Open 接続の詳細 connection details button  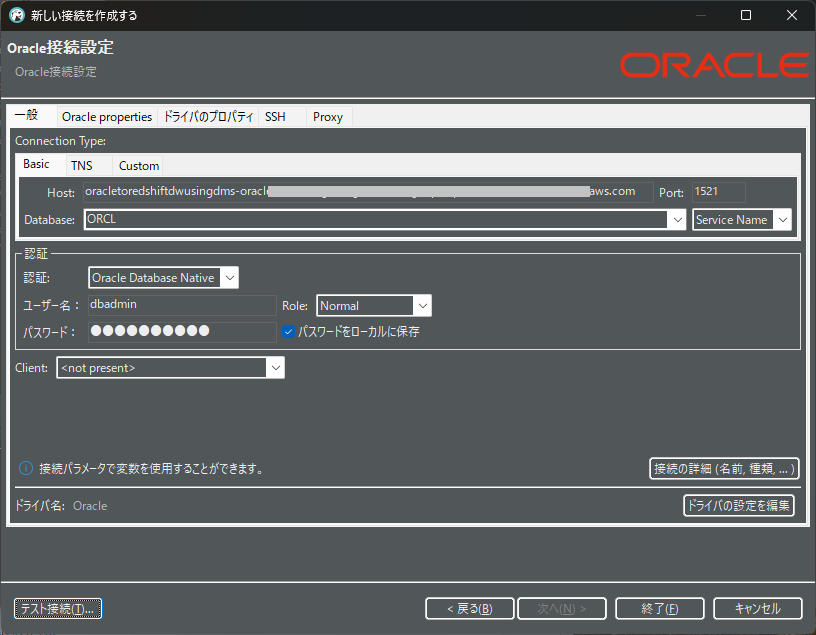(x=724, y=468)
